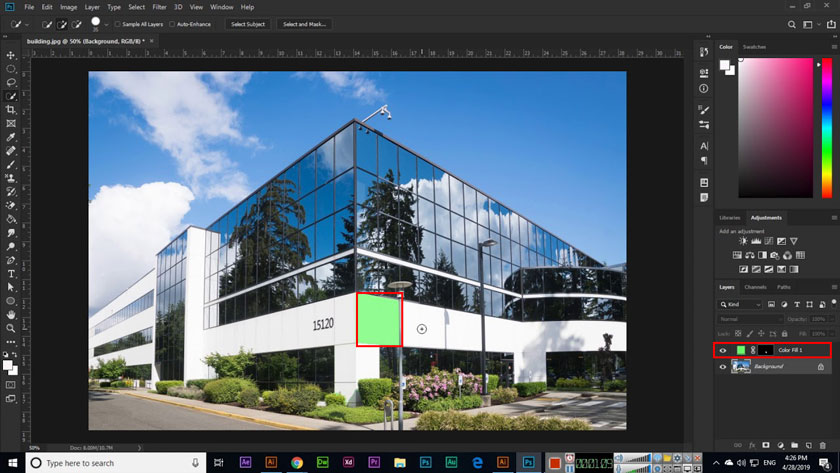Screen dimensions: 840x473
Task: Select the Ellipse shape tool
Action: click(10, 301)
